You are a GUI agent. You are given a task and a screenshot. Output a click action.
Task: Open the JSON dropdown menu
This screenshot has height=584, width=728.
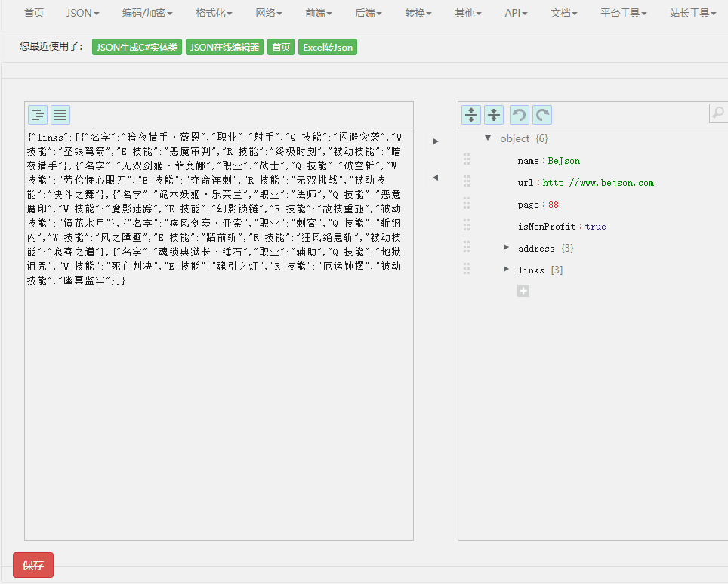click(82, 13)
